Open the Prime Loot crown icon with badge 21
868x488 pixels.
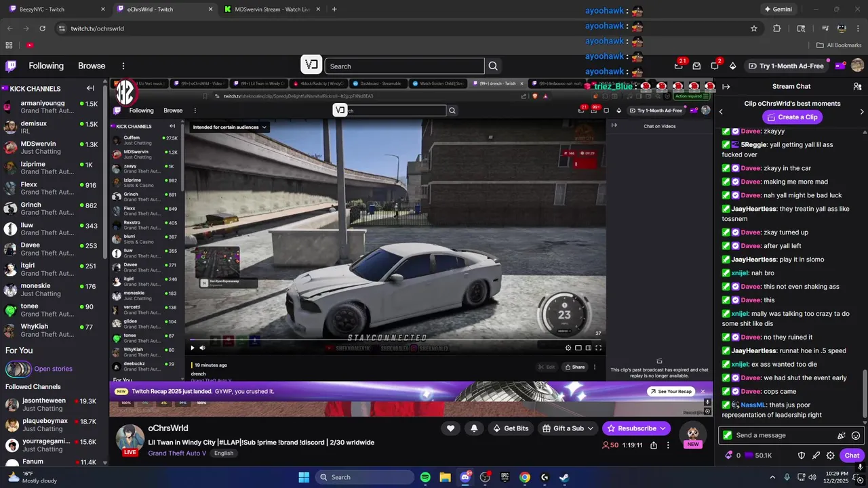tap(678, 66)
